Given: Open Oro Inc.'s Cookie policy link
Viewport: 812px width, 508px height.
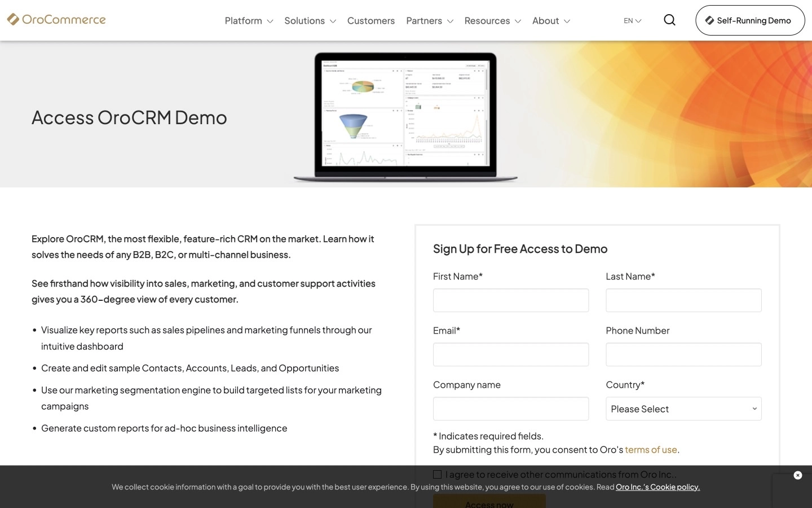Looking at the screenshot, I should (657, 487).
